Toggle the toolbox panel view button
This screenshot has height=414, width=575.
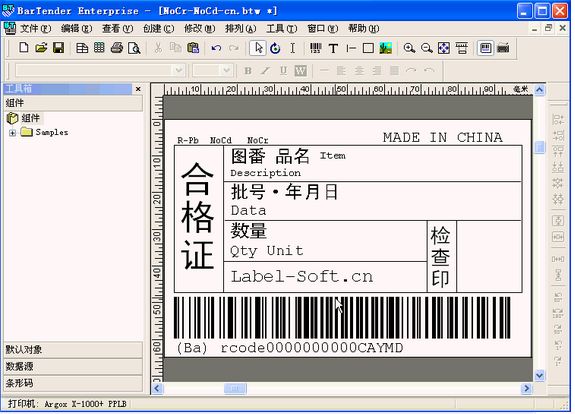tap(486, 48)
